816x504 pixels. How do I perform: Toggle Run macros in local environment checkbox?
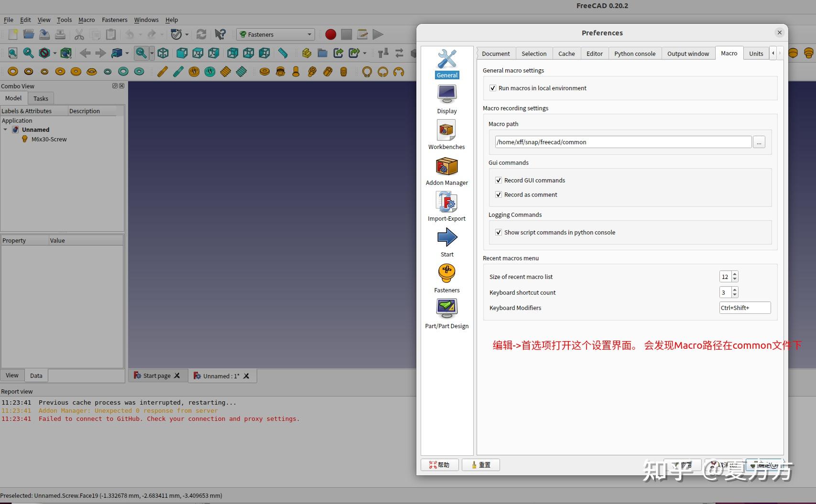point(493,88)
